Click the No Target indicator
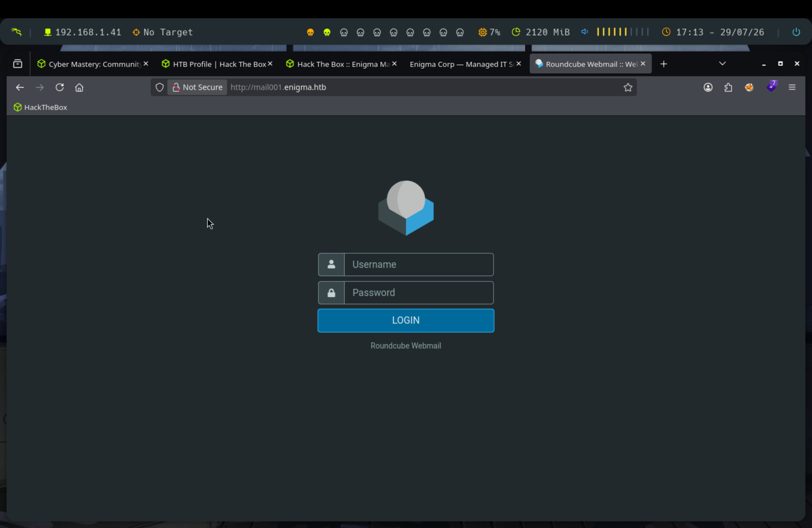This screenshot has height=528, width=812. coord(163,32)
